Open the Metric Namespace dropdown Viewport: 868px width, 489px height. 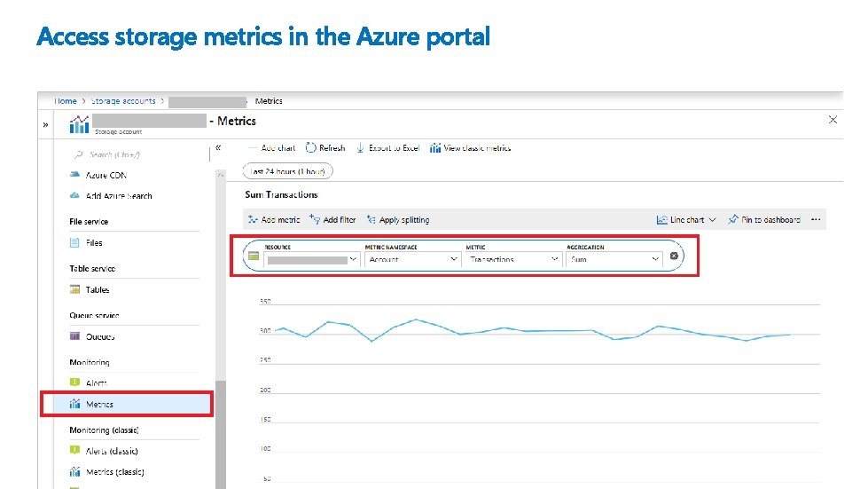pos(412,259)
